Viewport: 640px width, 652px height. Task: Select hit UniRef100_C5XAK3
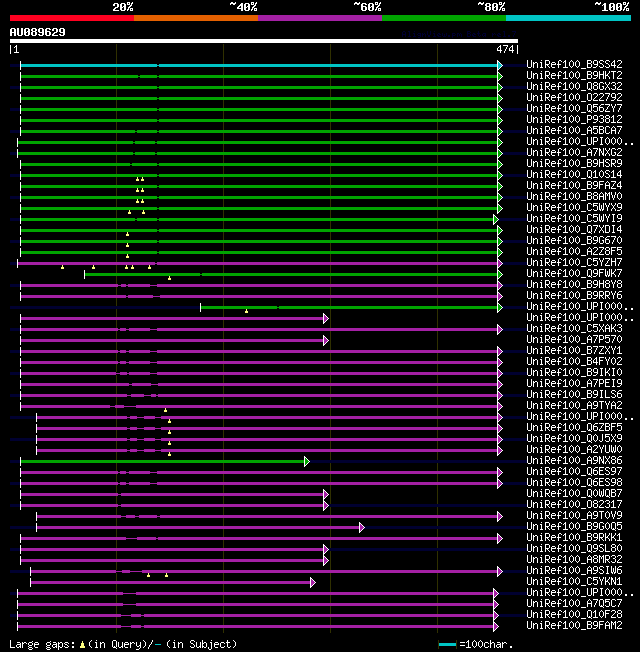(x=574, y=329)
